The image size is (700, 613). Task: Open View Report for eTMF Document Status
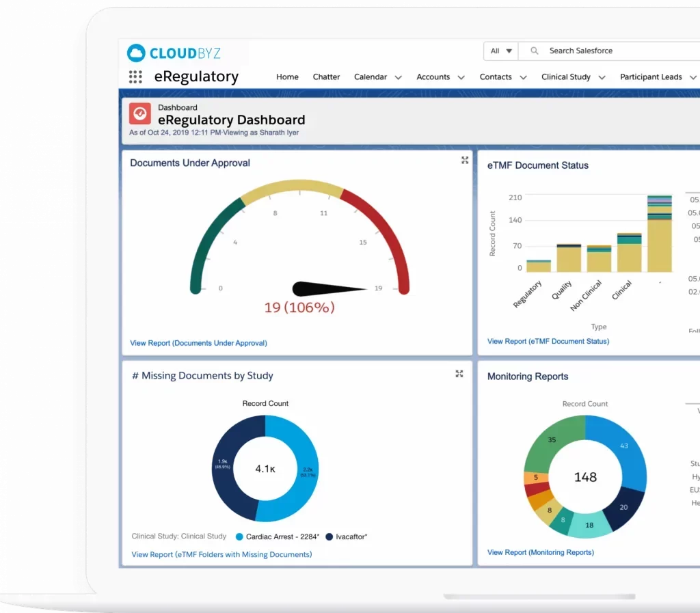point(548,341)
